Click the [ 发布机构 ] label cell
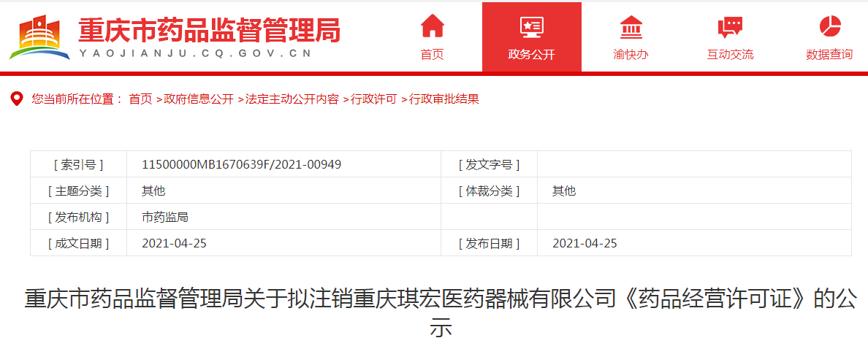 (79, 218)
